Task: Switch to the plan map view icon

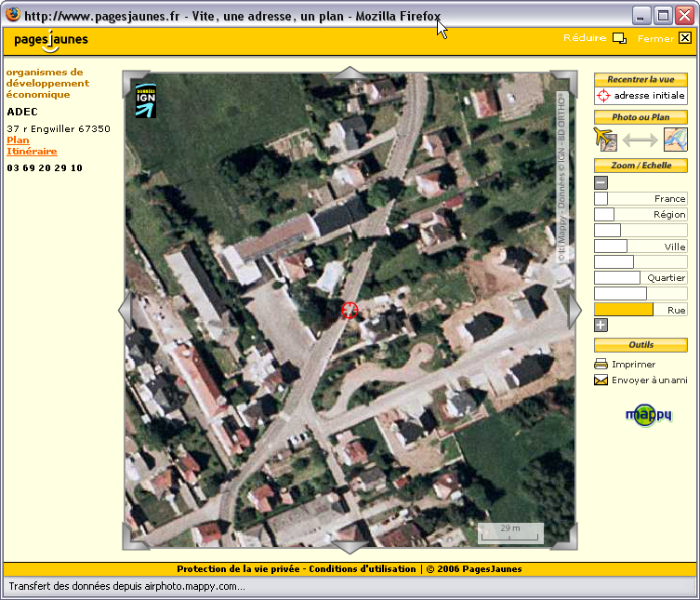Action: (x=674, y=140)
